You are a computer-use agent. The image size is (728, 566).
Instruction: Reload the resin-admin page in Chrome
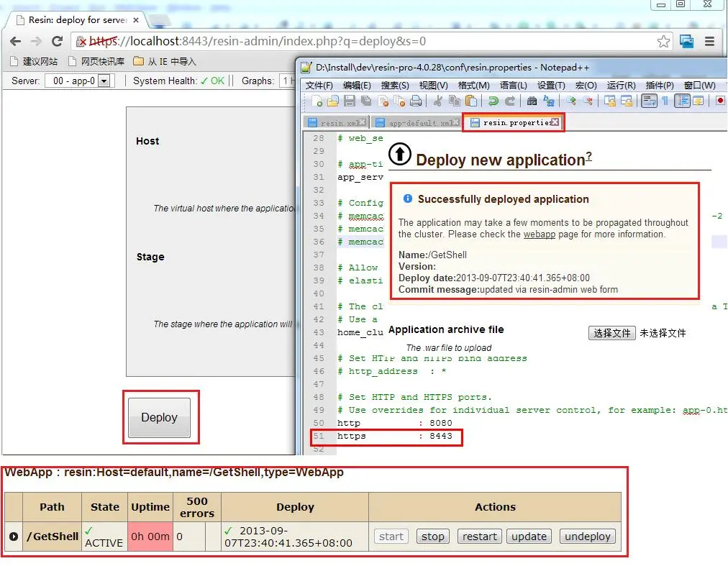pos(57,41)
